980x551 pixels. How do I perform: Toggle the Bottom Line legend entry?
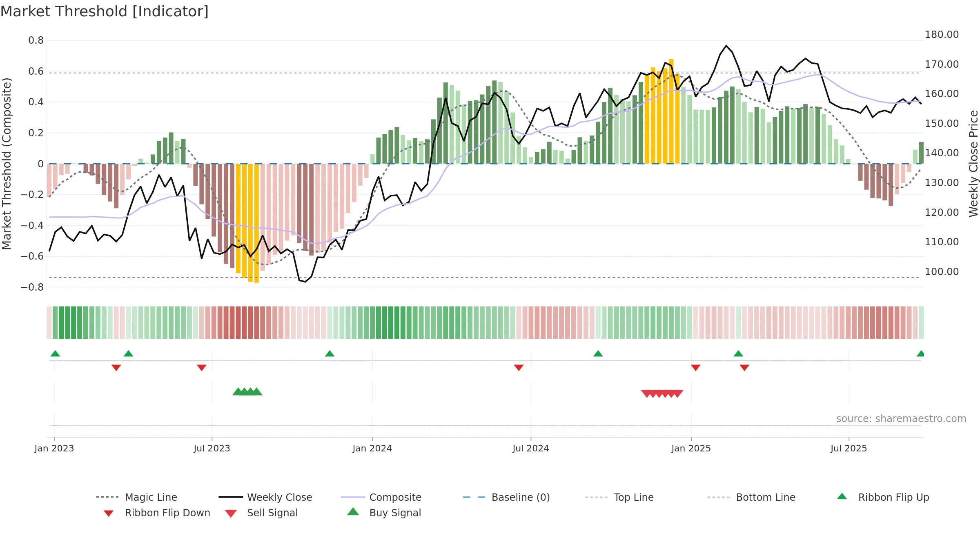(751, 497)
